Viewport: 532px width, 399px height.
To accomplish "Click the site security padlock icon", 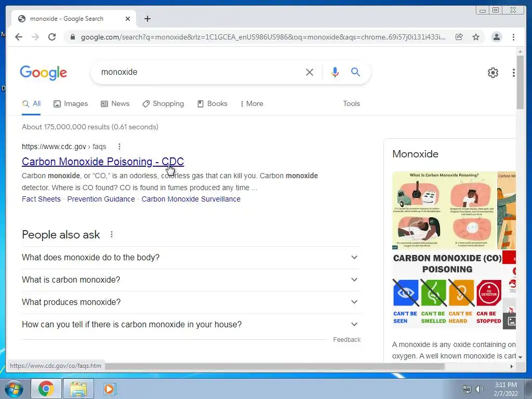I will pyautogui.click(x=72, y=37).
